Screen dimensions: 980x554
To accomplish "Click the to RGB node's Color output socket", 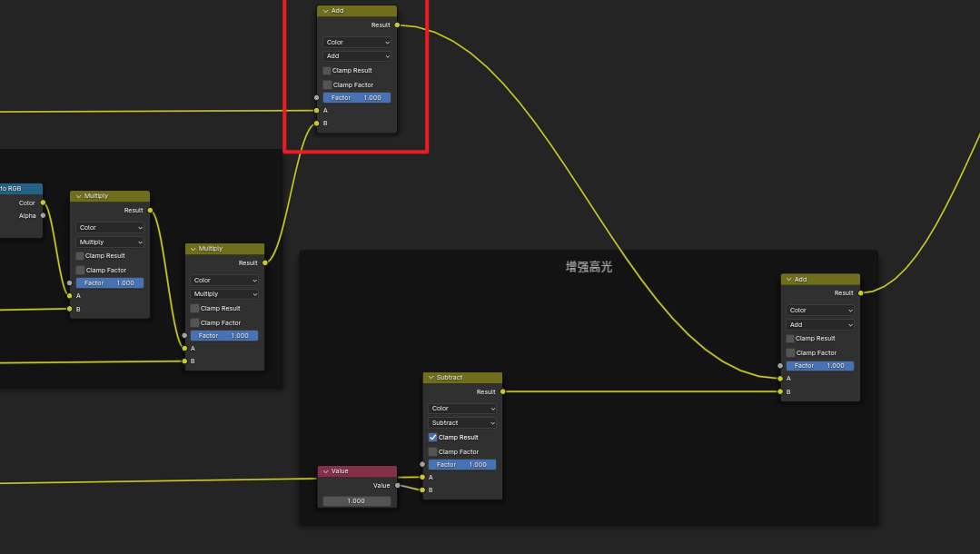I will 43,203.
